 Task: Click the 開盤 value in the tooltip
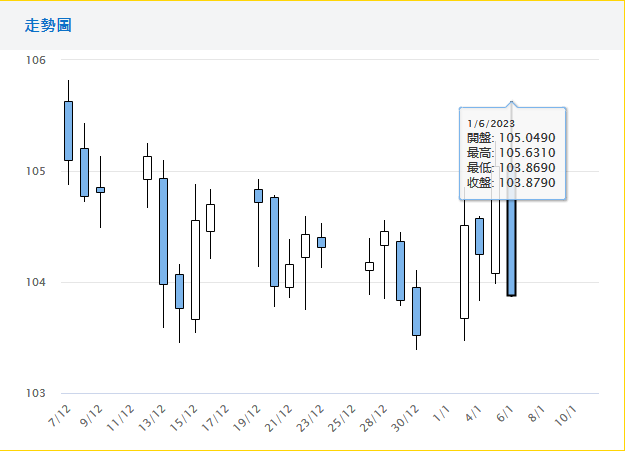526,138
